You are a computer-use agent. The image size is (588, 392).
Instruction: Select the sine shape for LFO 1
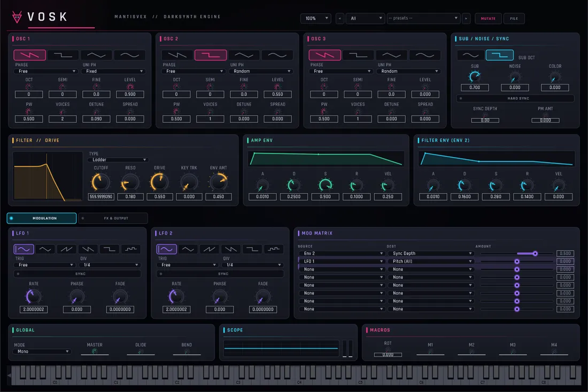24,249
